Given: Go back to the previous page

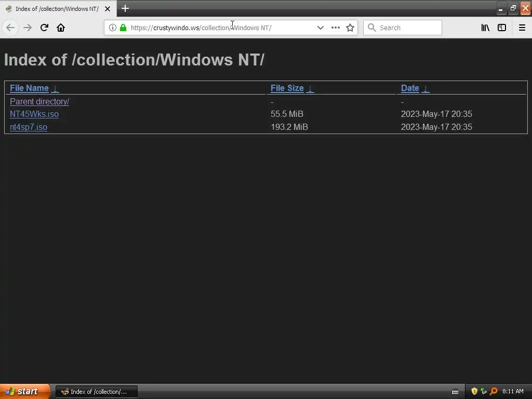Looking at the screenshot, I should 10,28.
